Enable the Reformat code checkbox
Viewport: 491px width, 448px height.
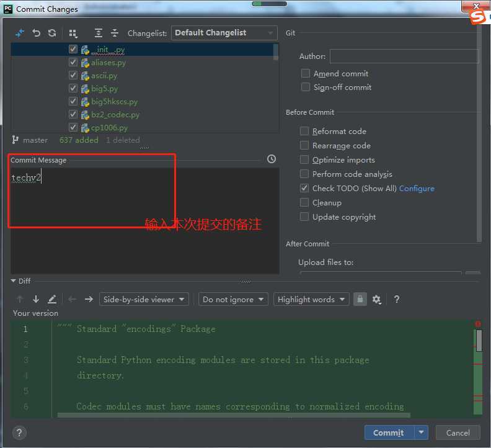tap(304, 131)
